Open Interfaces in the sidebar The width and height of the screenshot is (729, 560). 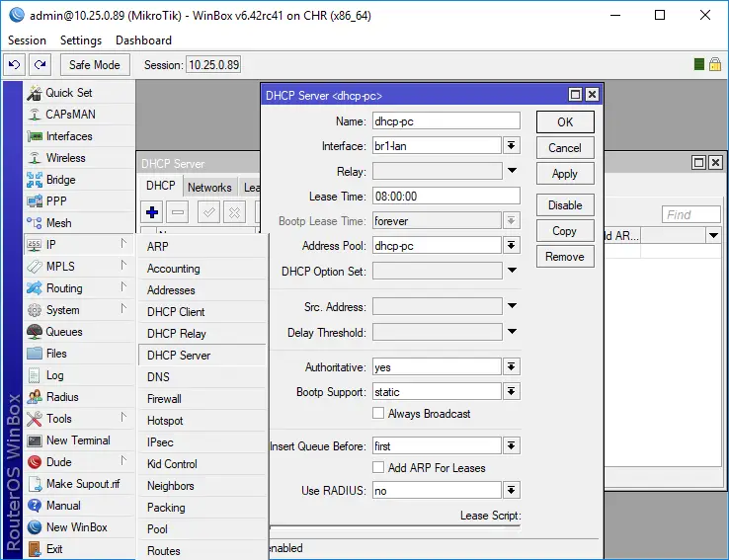[x=79, y=136]
